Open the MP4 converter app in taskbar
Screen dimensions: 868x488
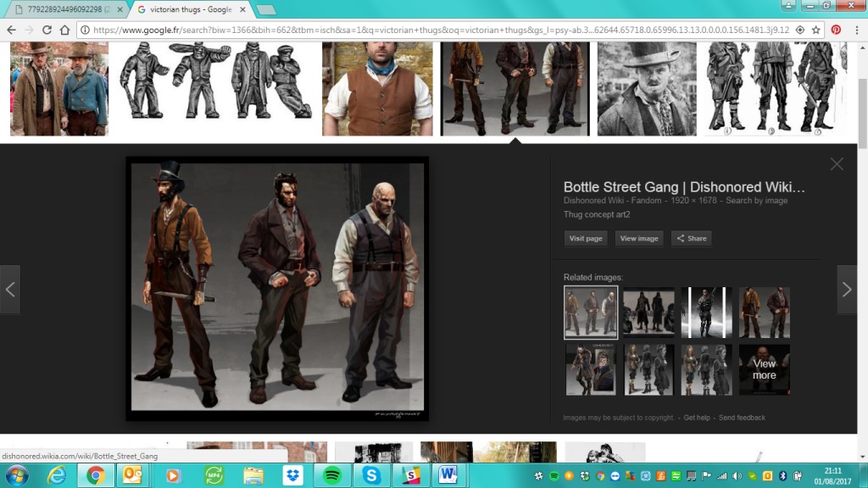pos(214,475)
